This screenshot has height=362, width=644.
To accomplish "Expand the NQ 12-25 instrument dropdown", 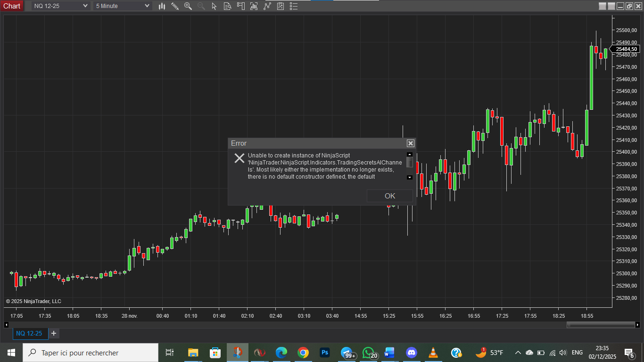I will pyautogui.click(x=85, y=6).
